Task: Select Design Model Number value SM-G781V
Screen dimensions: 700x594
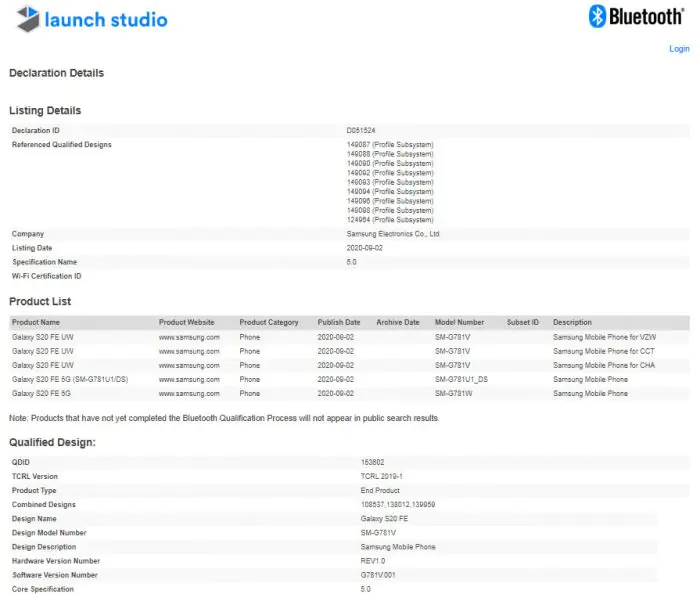Action: tap(378, 533)
